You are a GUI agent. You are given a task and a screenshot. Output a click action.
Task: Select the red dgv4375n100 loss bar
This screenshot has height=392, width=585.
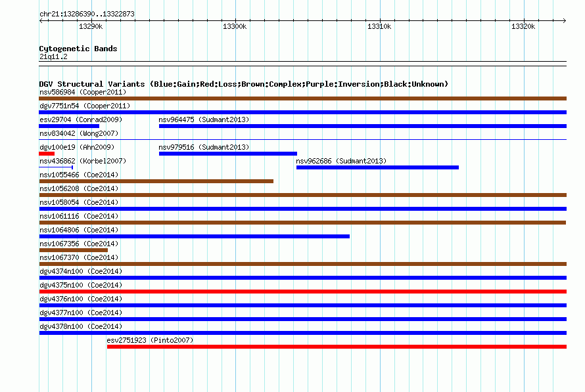(x=302, y=292)
